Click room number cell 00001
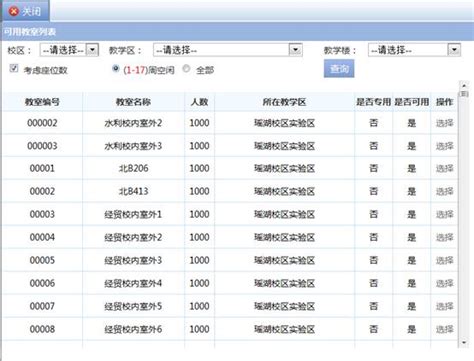 [x=42, y=168]
